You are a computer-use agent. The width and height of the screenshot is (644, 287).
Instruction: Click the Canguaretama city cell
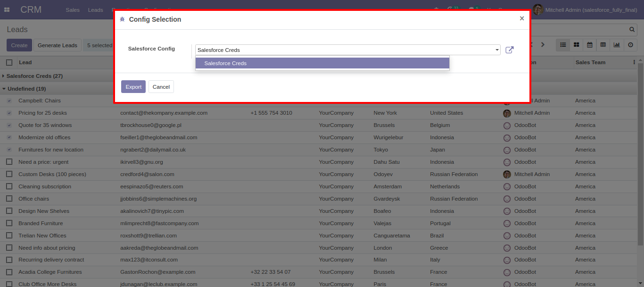(392, 236)
